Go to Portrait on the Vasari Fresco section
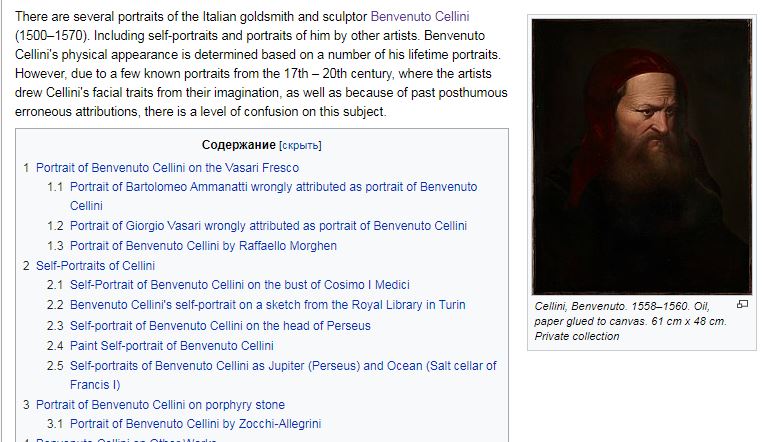The image size is (766, 442). (x=167, y=168)
